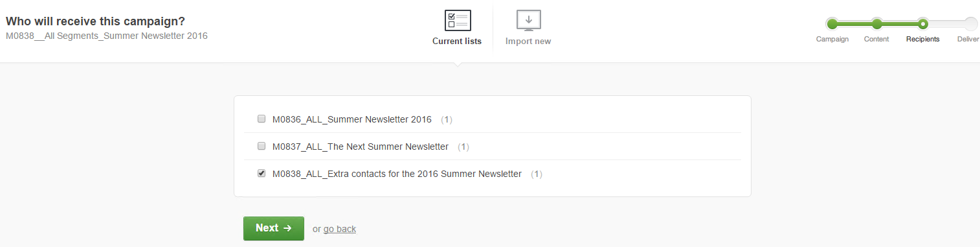The height and width of the screenshot is (247, 980).
Task: Select the Campaign step circle
Action: 832,24
